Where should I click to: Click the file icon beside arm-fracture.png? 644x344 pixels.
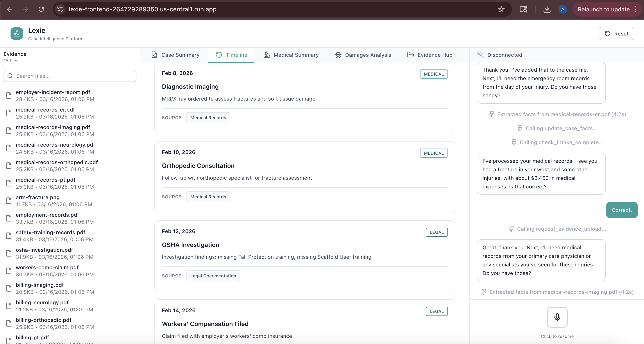9,201
